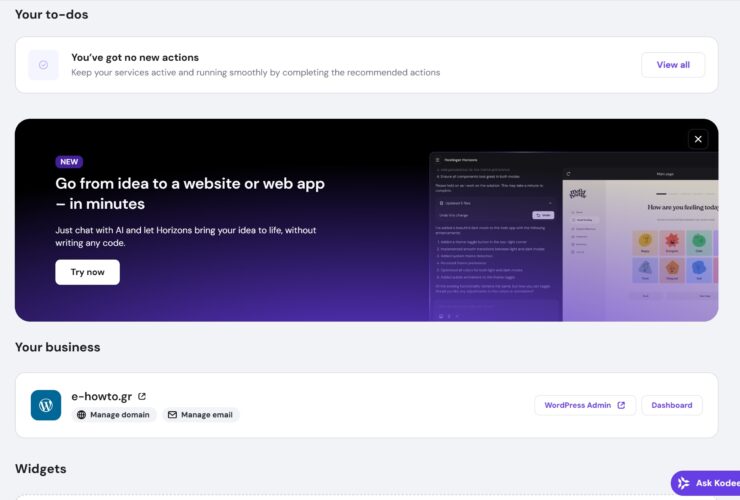The image size is (740, 500).
Task: Click the envelope icon in Manage email
Action: coord(171,415)
